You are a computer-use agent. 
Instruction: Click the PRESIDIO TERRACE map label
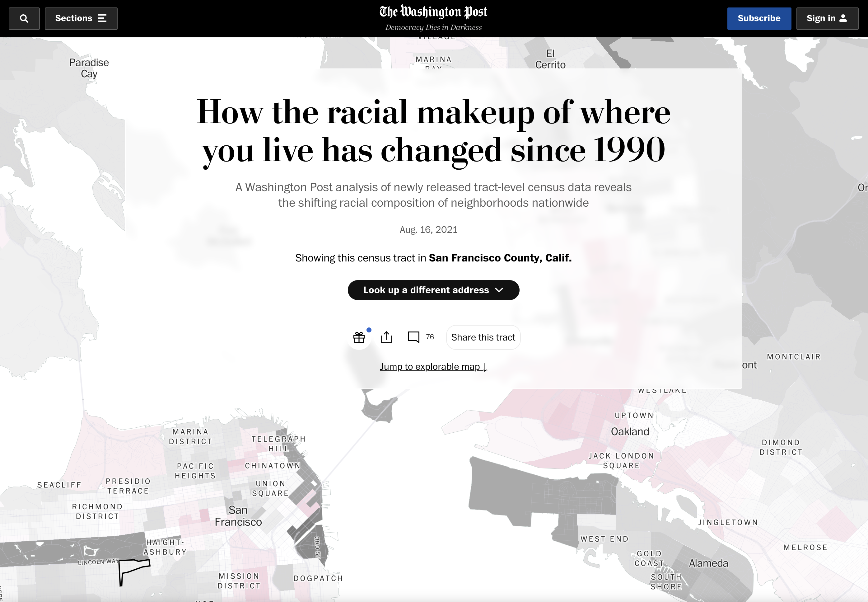128,486
